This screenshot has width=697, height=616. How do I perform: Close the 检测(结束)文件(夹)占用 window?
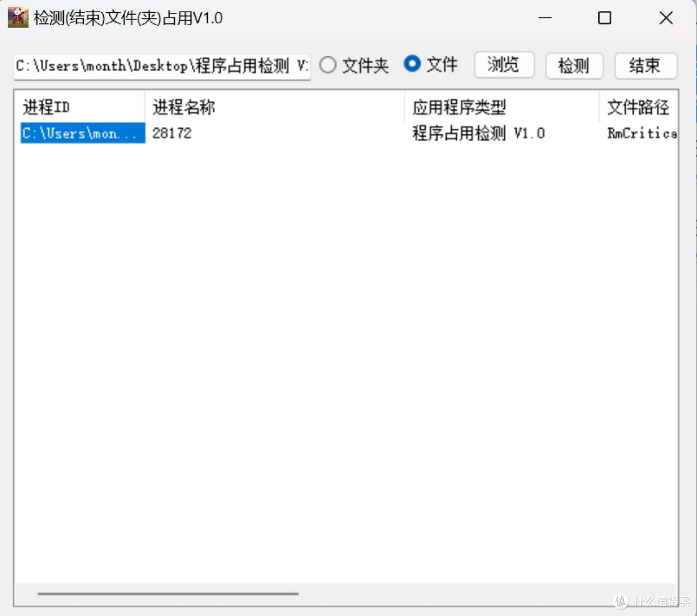coord(666,18)
